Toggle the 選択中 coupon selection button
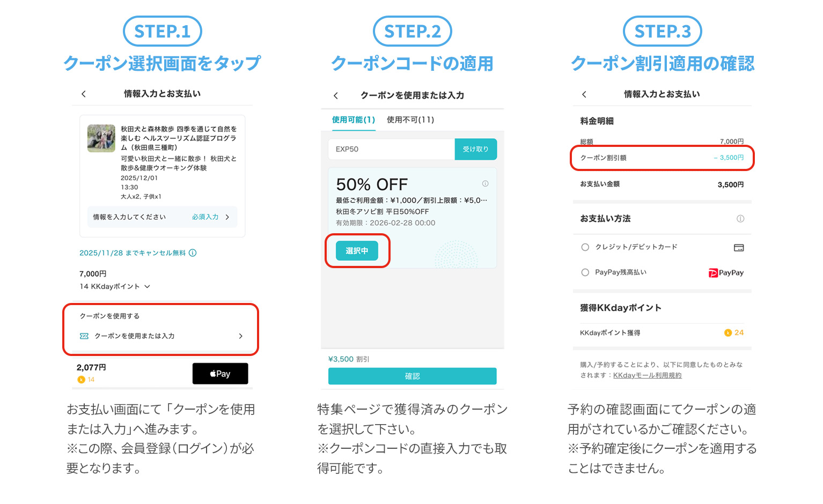This screenshot has width=823, height=504. point(357,251)
